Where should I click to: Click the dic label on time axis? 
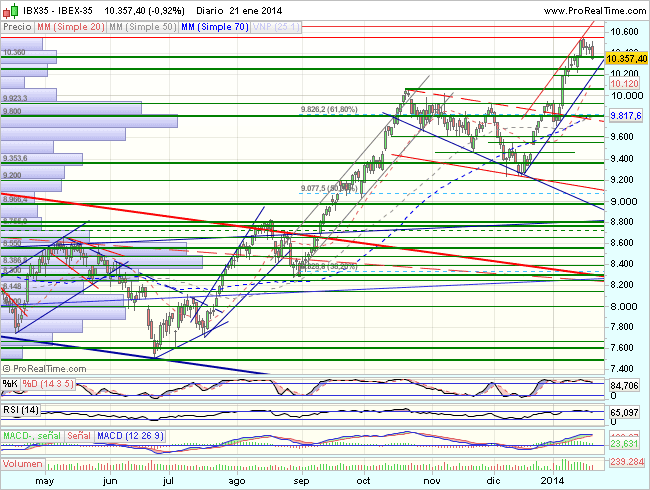[x=493, y=481]
